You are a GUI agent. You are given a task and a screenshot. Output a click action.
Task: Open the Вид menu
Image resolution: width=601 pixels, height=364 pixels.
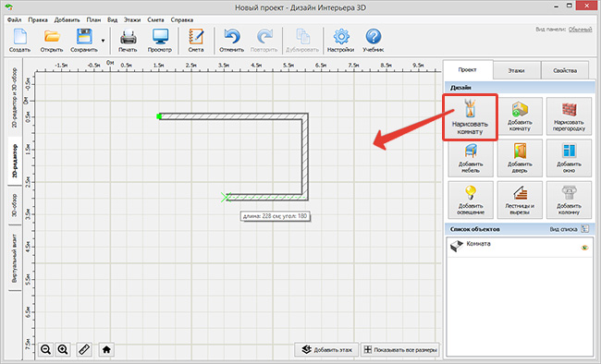point(112,19)
